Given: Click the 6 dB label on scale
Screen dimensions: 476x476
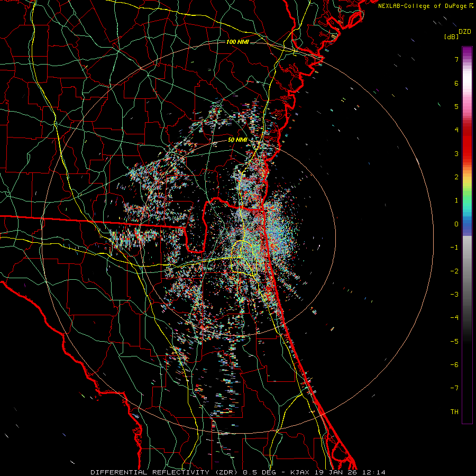Looking at the screenshot, I should click(456, 83).
